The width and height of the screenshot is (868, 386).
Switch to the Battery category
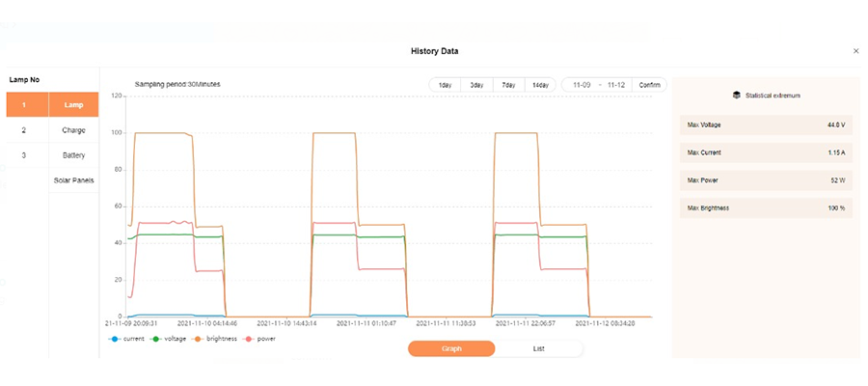pos(73,155)
